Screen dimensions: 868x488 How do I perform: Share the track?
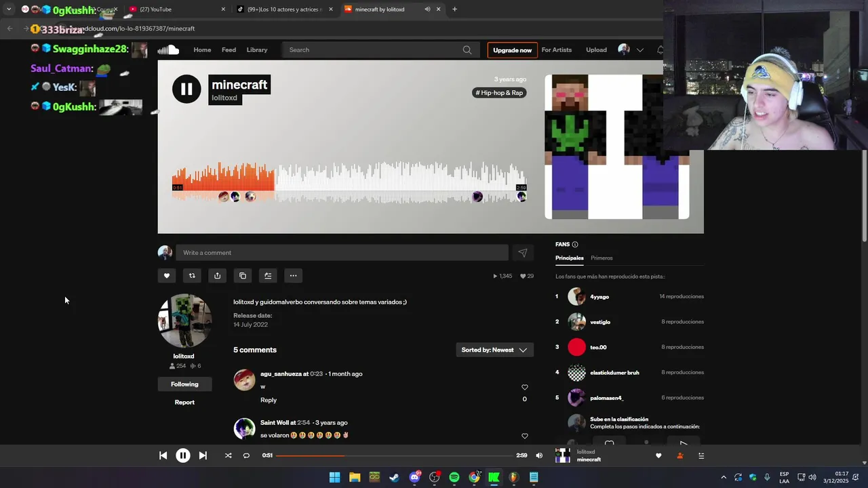[x=217, y=276]
